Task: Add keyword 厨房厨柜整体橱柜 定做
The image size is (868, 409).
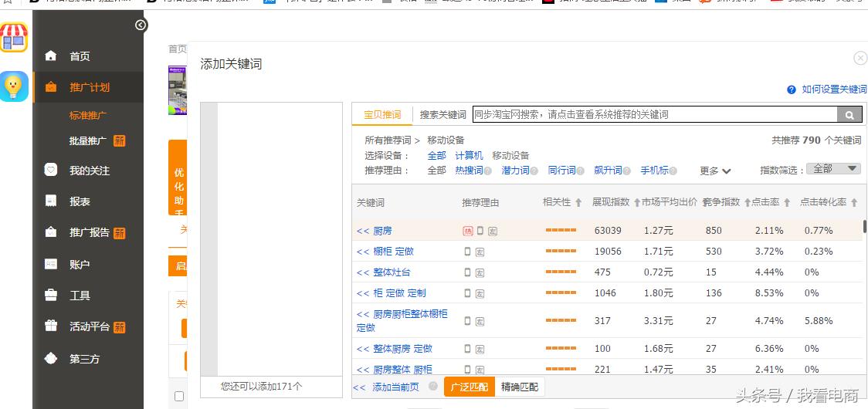Action: click(x=402, y=320)
